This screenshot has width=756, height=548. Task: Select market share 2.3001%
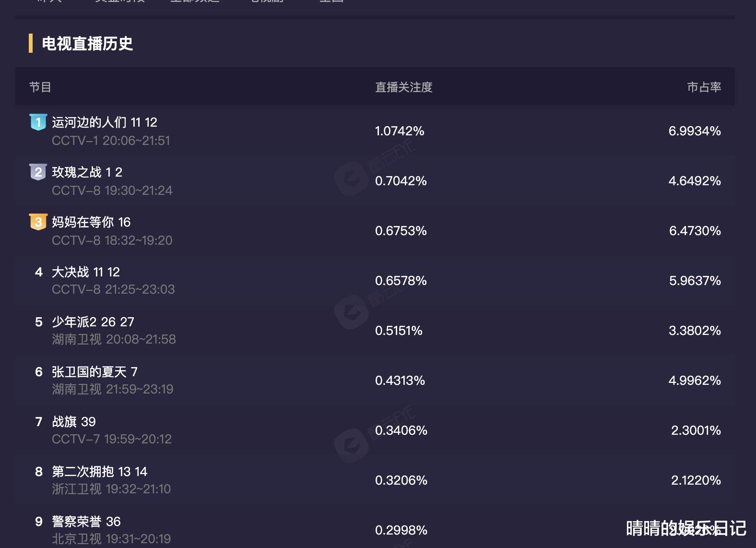click(696, 430)
